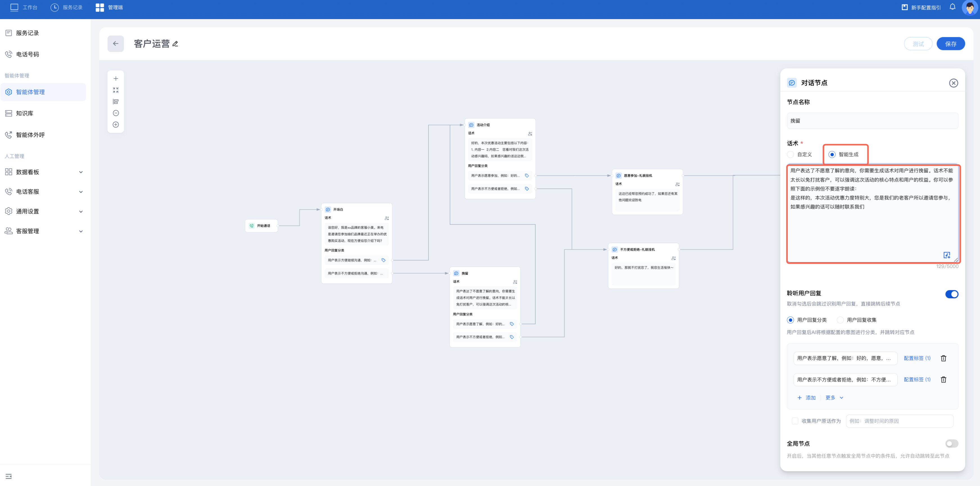Open 知识库 in the sidebar
980x486 pixels.
25,113
